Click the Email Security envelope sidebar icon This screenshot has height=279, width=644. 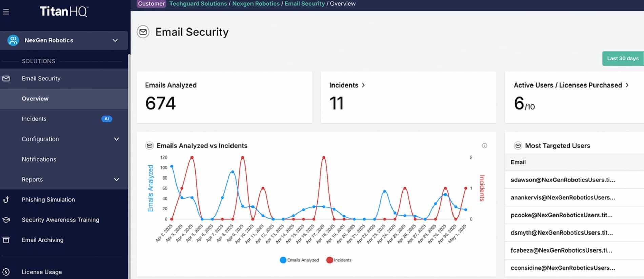(x=6, y=79)
